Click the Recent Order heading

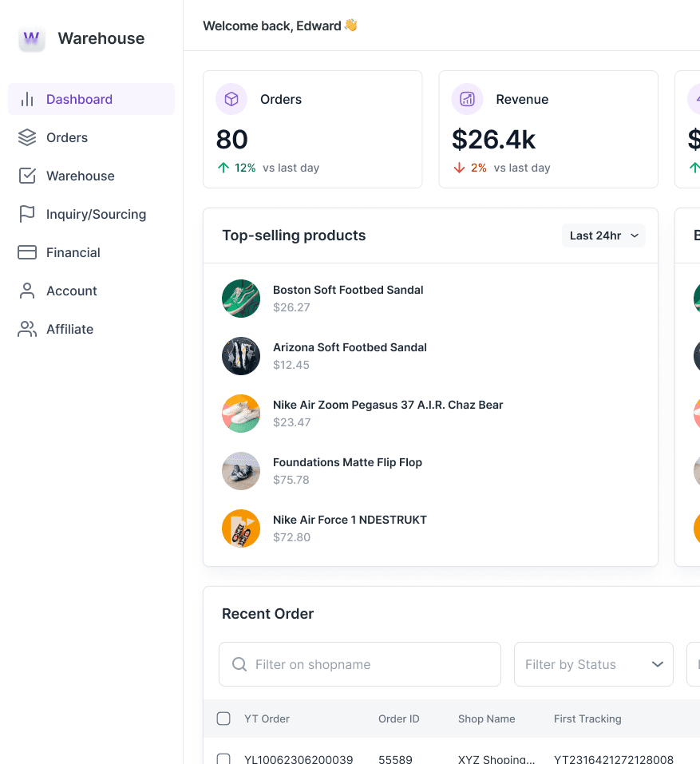268,613
